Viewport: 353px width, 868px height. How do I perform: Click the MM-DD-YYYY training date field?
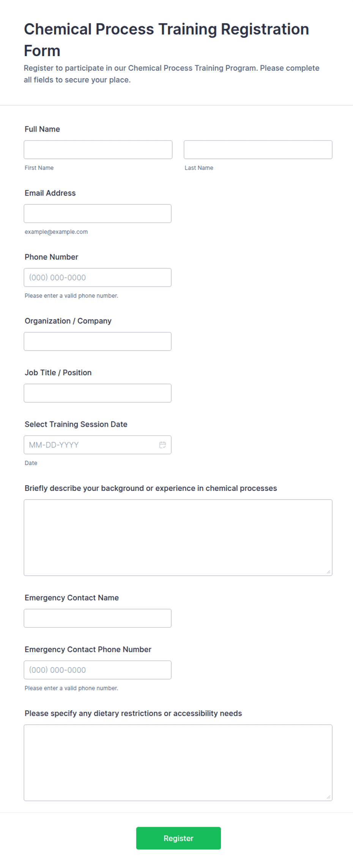[98, 445]
